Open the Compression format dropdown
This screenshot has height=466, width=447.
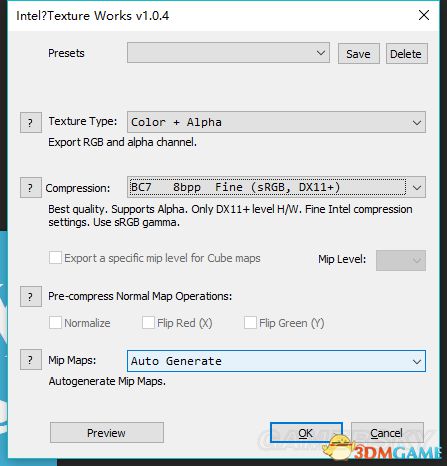pyautogui.click(x=276, y=187)
